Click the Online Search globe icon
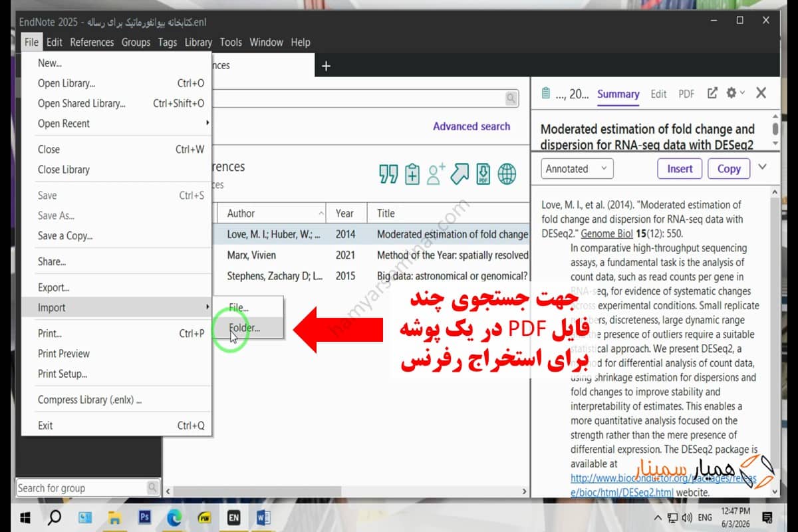Image resolution: width=798 pixels, height=532 pixels. tap(507, 174)
